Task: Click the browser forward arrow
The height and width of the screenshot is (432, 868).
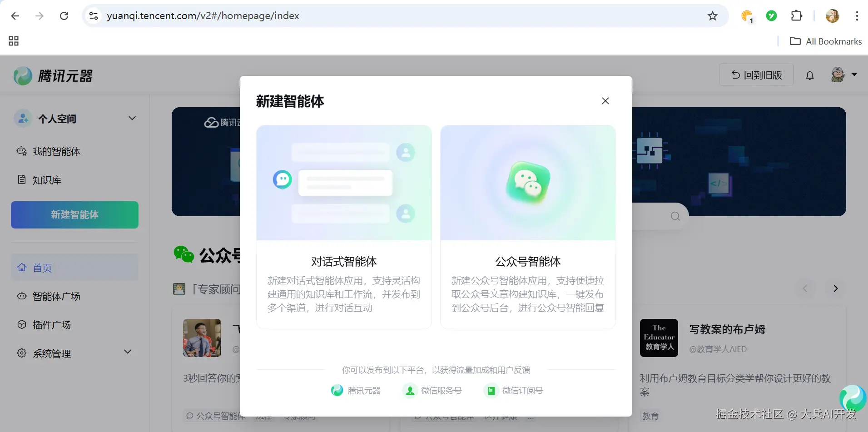Action: pyautogui.click(x=40, y=16)
